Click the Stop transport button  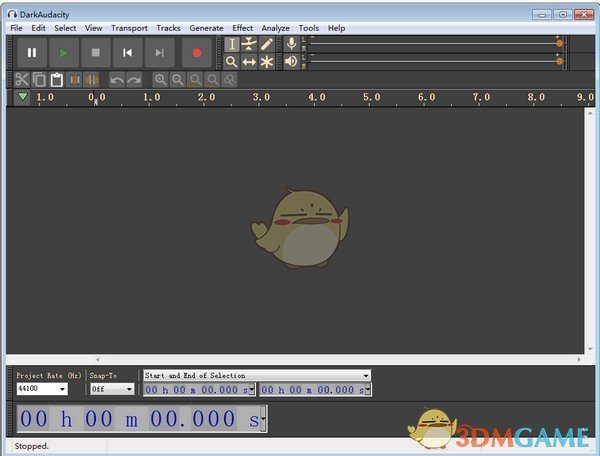[96, 53]
